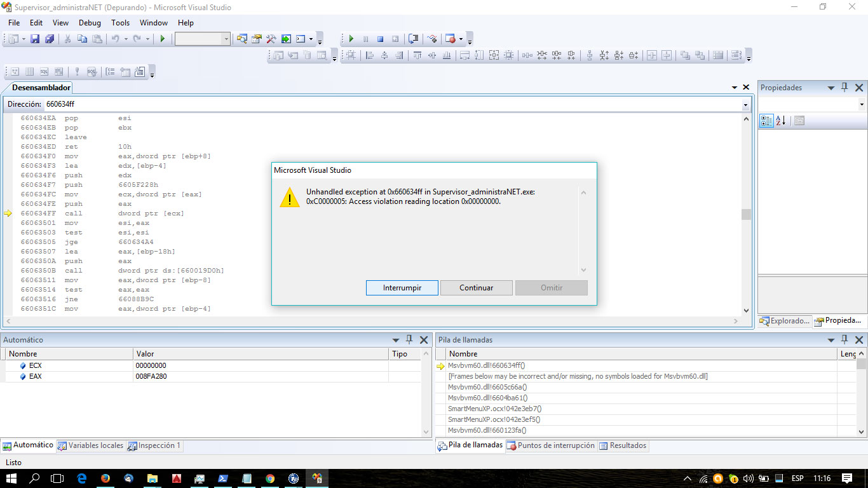Click the debug Continue green arrow
Viewport: 868px width, 488px height.
point(351,39)
